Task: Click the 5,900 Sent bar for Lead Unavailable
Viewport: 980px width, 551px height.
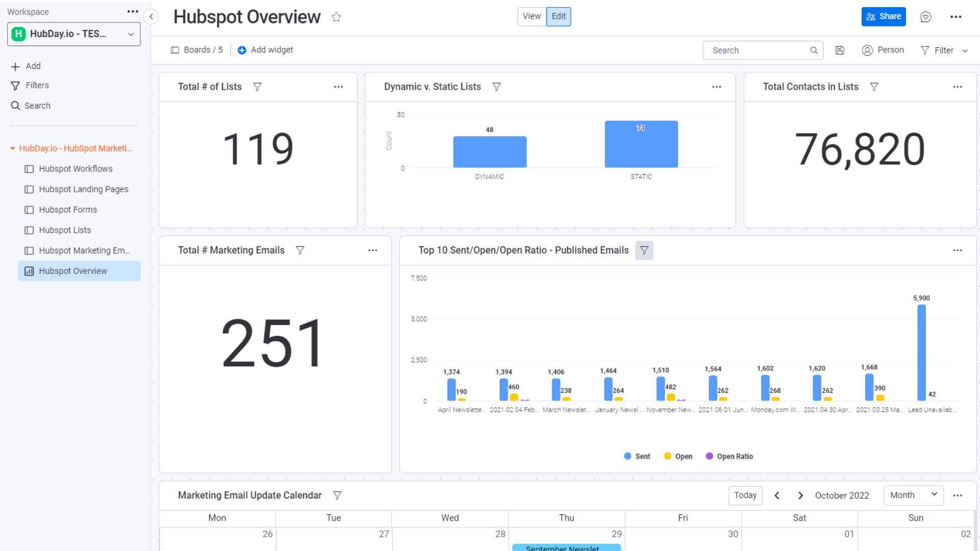Action: point(921,353)
